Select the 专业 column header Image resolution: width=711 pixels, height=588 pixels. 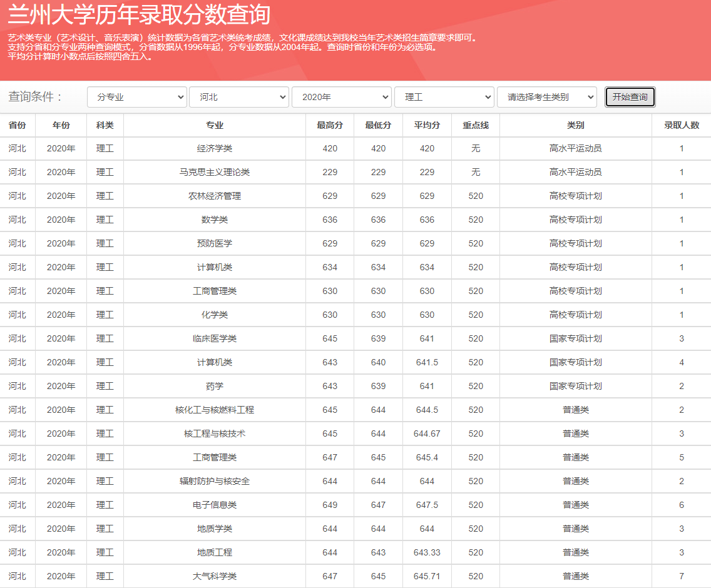214,125
